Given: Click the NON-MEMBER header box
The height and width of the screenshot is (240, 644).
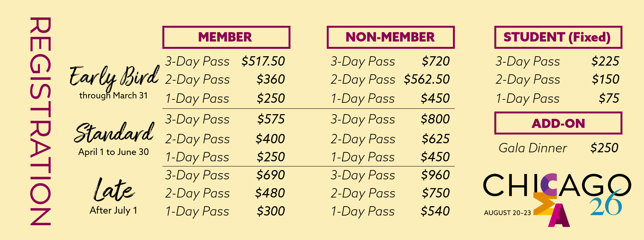Looking at the screenshot, I should 390,37.
